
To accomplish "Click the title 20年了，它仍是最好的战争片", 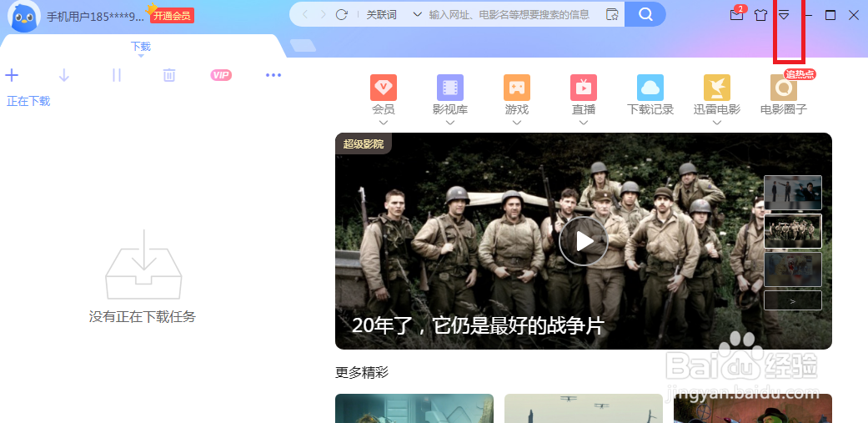I will point(477,325).
